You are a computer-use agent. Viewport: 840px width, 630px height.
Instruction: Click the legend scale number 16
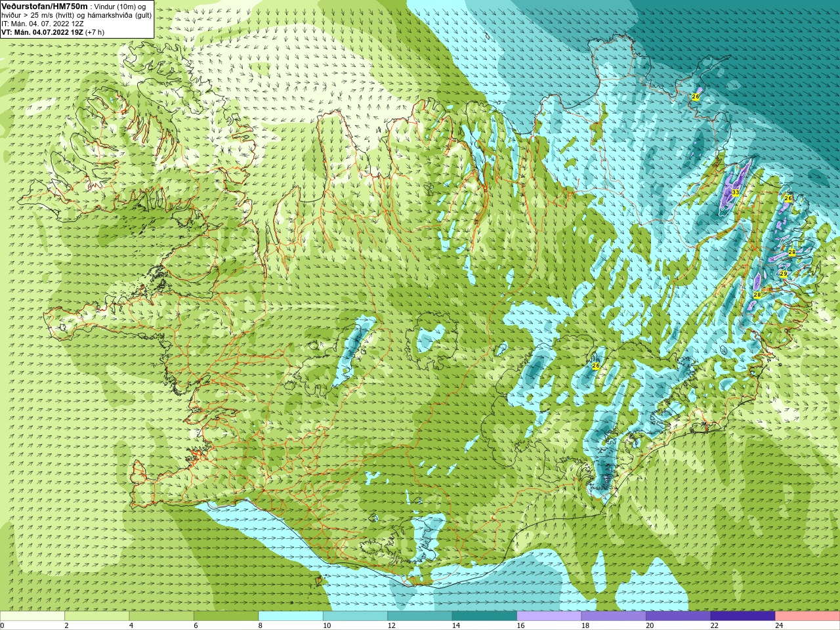(521, 625)
